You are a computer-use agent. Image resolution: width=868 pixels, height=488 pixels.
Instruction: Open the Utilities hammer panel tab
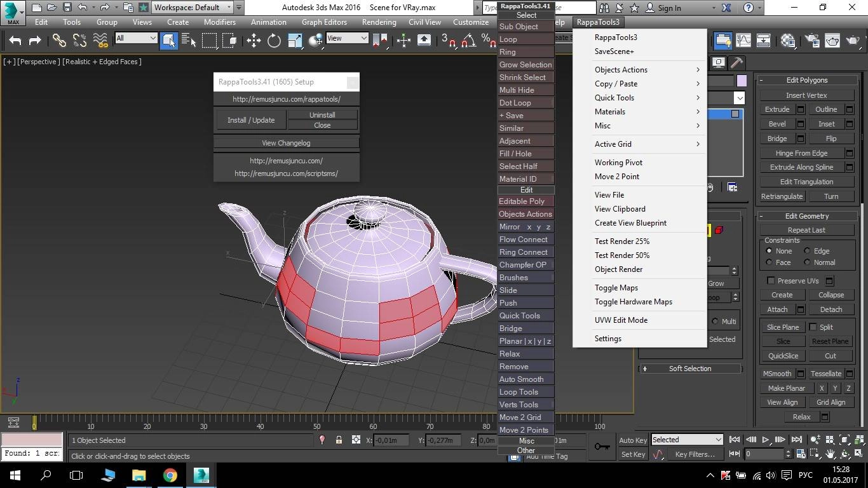point(736,62)
